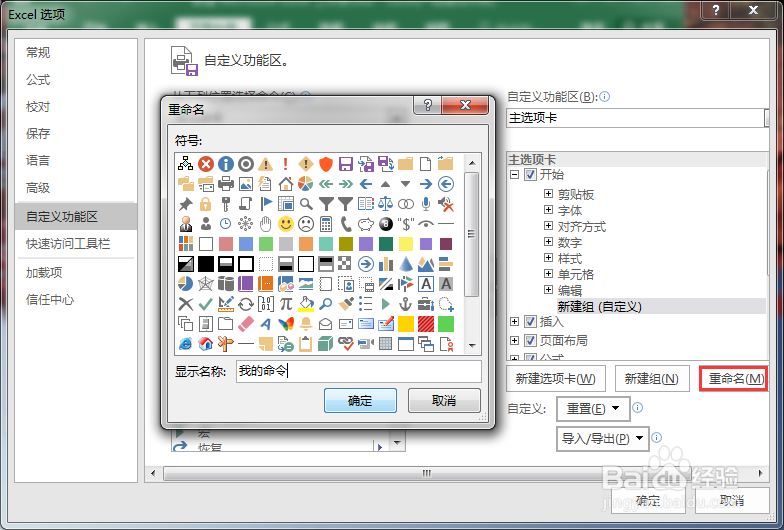
Task: Select the red circle X error symbol
Action: tap(206, 164)
